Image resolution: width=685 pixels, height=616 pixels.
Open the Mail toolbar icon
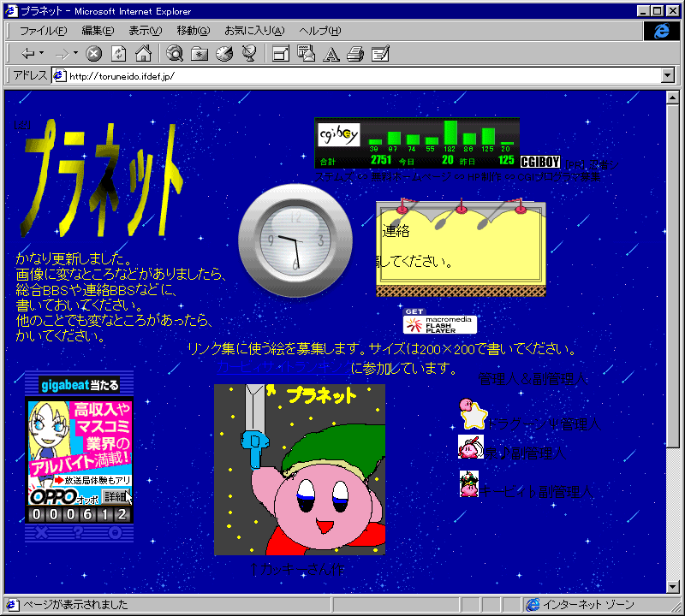click(x=306, y=54)
